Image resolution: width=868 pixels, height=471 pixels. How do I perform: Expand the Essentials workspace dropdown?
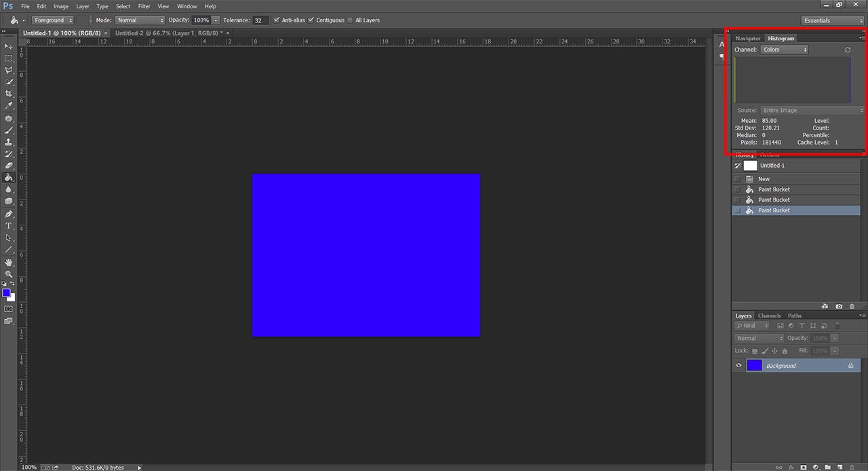click(x=833, y=20)
